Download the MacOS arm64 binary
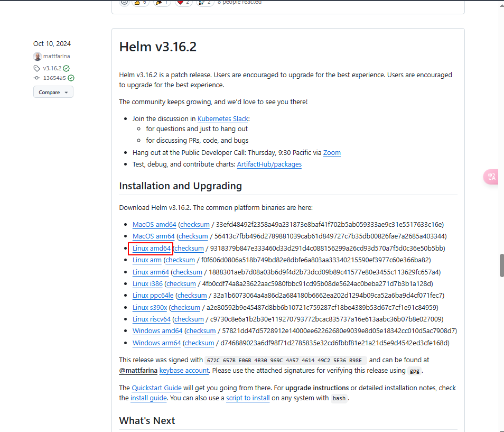 point(153,236)
